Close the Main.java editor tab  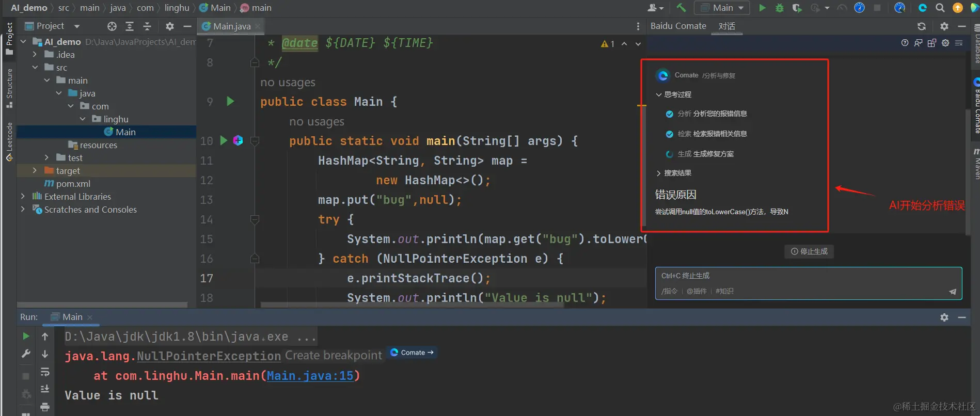coord(257,26)
